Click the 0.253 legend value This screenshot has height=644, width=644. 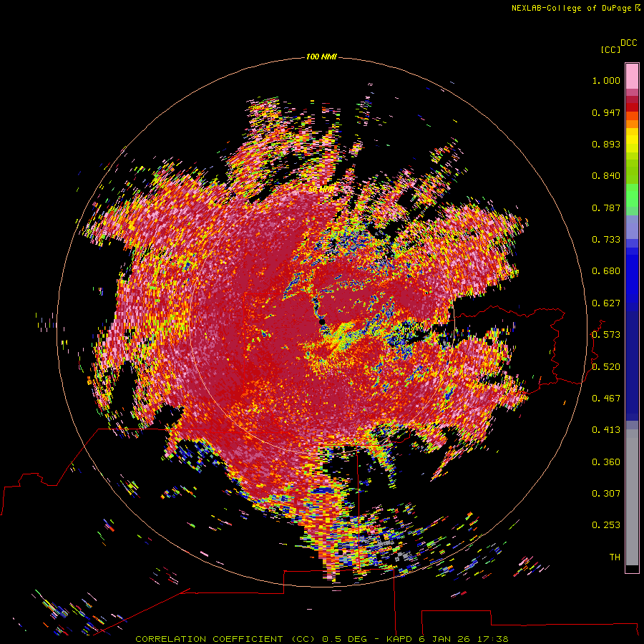[606, 525]
